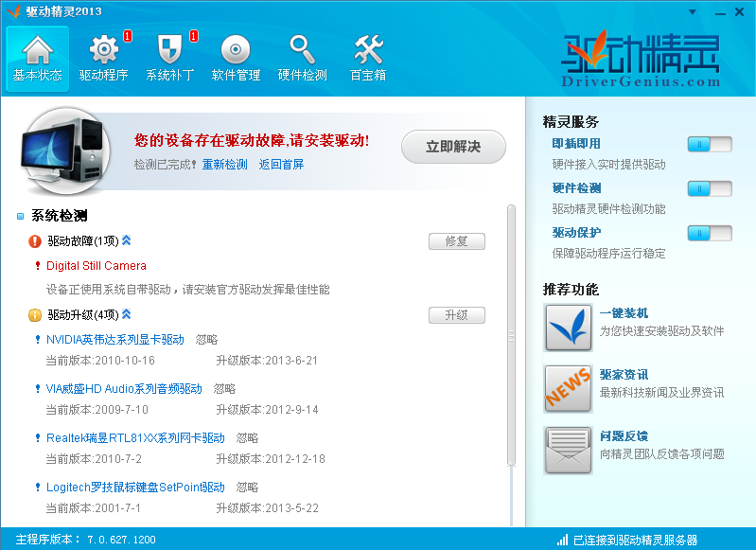This screenshot has height=550, width=756.
Task: Click 忽略 beside the Realtek driver
Action: 247,438
